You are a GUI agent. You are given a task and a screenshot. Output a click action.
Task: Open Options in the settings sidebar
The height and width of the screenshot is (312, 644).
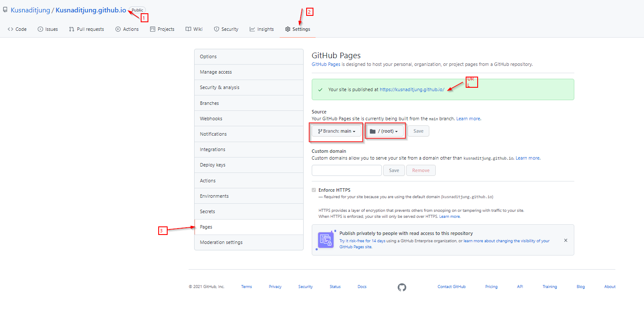[x=249, y=56]
